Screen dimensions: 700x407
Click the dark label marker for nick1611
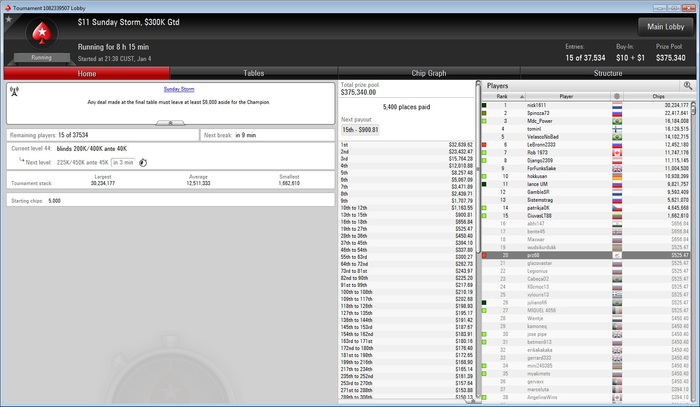pyautogui.click(x=484, y=106)
